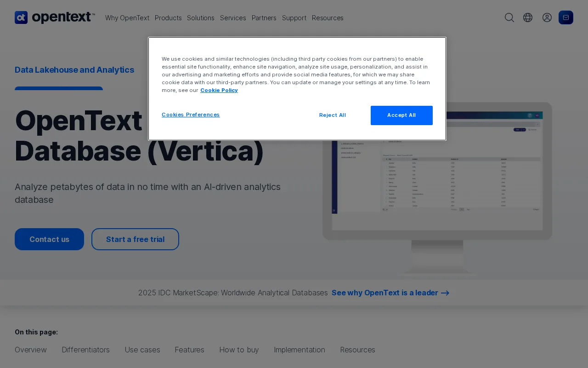The width and height of the screenshot is (588, 368).
Task: Jump to the Use cases section
Action: 142,350
